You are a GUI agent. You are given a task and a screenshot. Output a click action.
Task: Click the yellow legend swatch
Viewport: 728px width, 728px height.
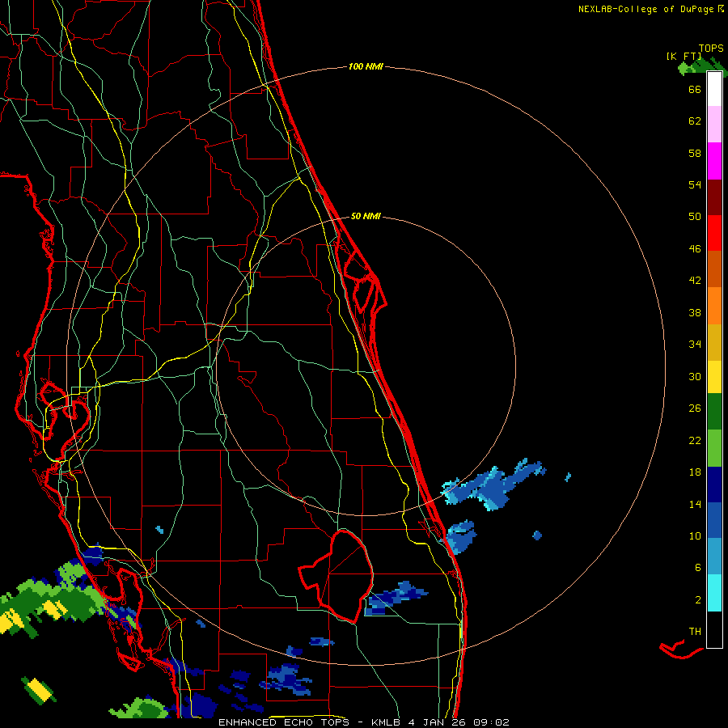714,377
